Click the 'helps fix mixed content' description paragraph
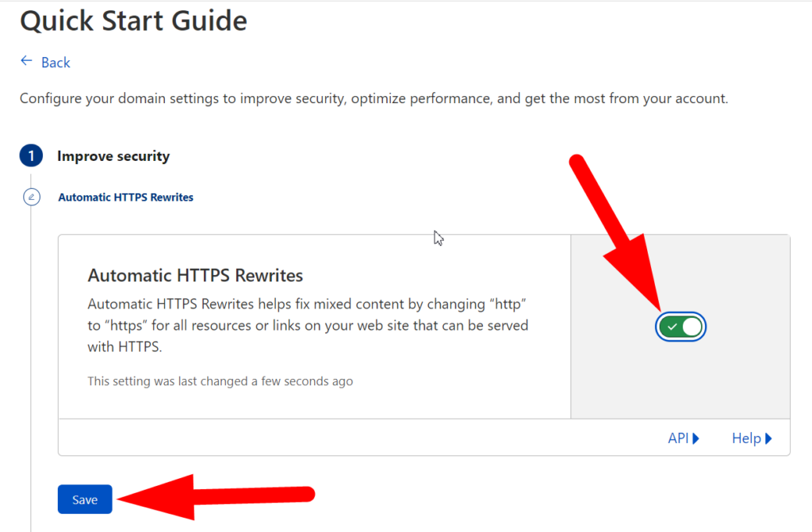 (x=308, y=325)
